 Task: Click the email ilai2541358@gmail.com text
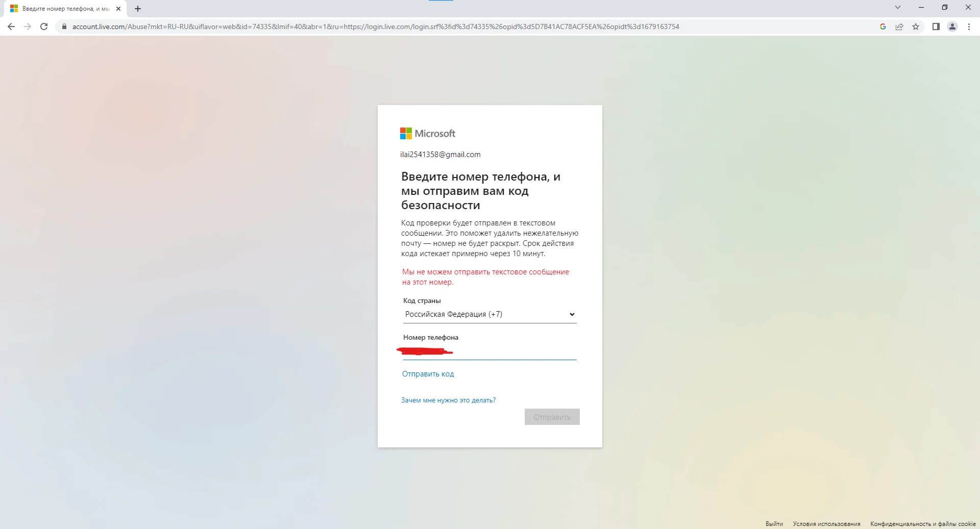[x=440, y=155]
